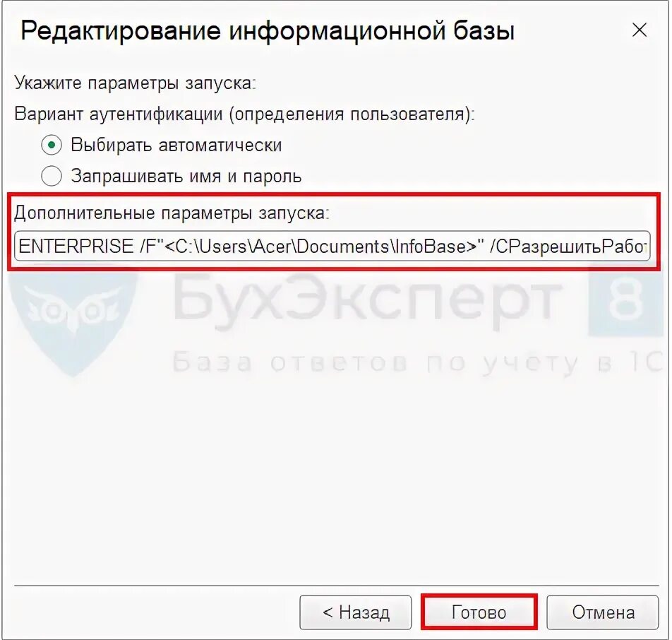Focus the additional launch parameters input field

pos(332,247)
